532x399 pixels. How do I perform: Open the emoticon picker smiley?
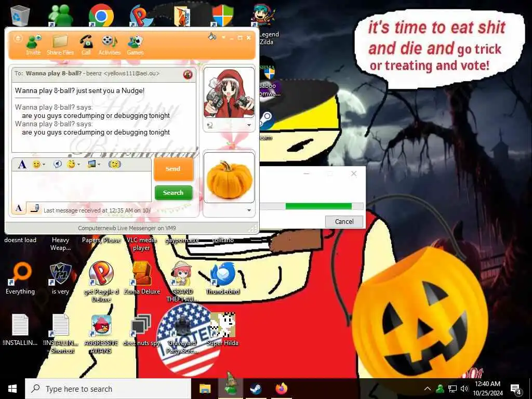click(x=38, y=165)
